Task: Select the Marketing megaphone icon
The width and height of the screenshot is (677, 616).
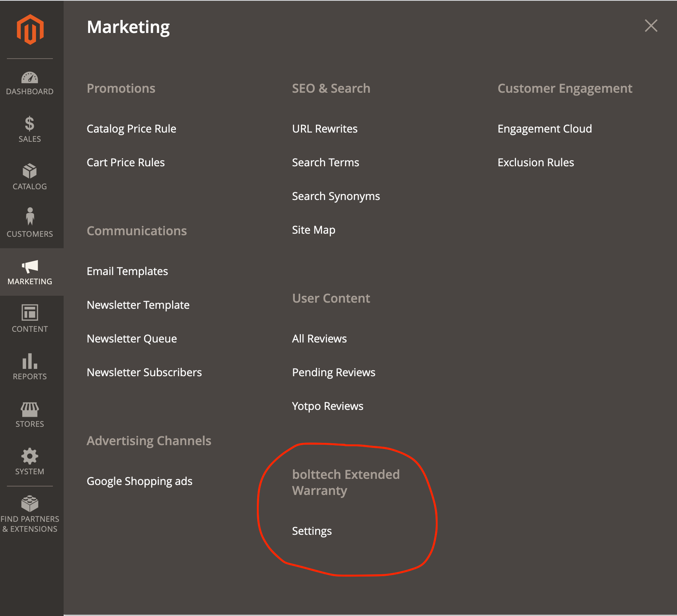Action: click(x=30, y=266)
